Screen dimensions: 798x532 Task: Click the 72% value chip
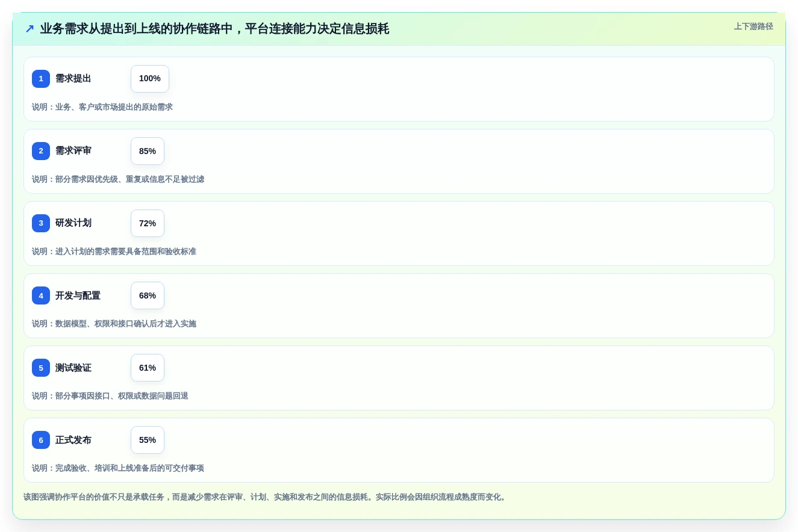(x=148, y=223)
